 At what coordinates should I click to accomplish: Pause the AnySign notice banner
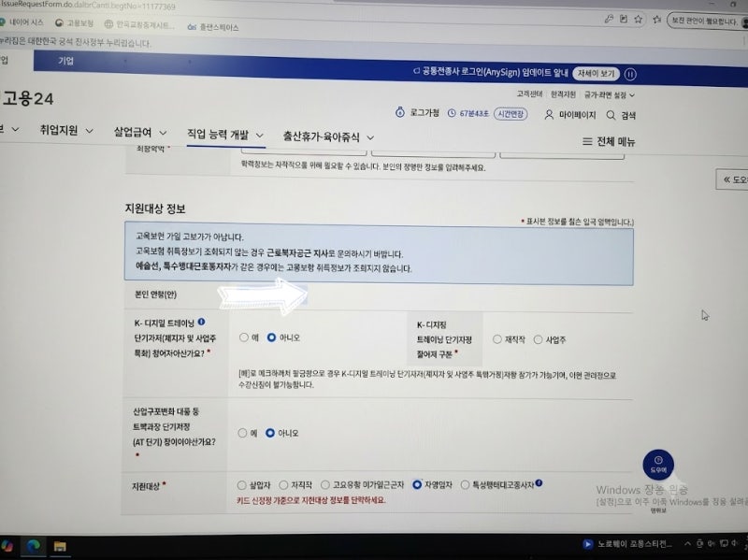point(630,74)
